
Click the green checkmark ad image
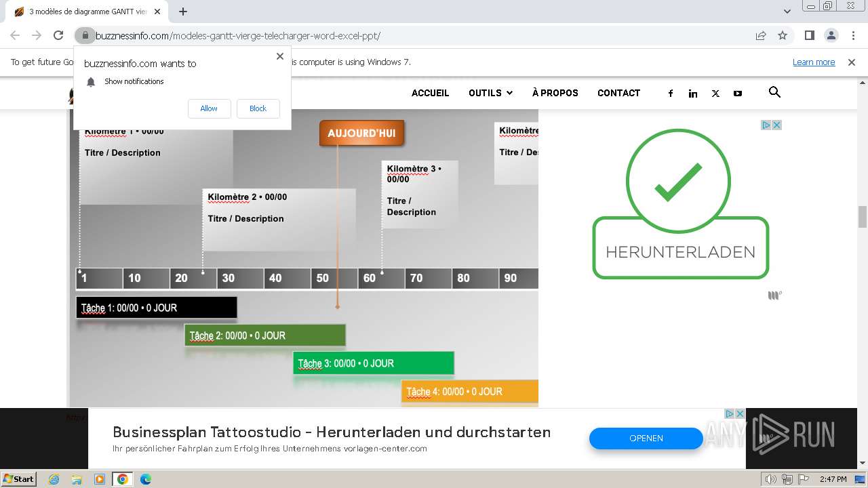pos(678,182)
